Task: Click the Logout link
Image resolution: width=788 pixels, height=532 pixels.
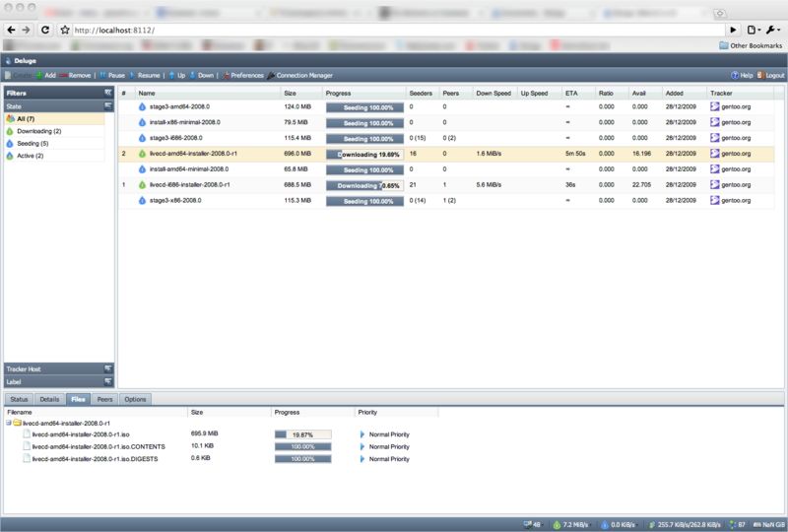Action: [771, 75]
